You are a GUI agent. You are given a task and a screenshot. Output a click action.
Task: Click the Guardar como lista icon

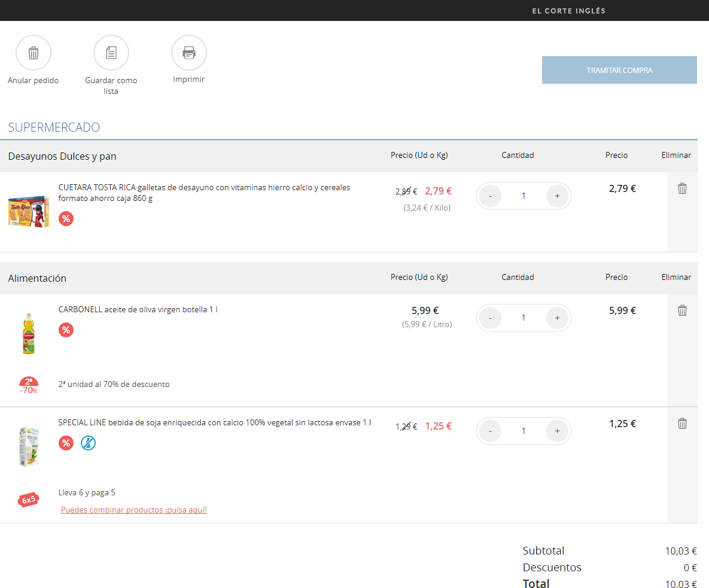[111, 53]
